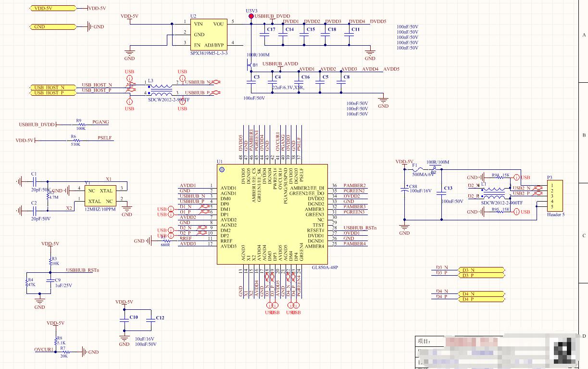
Task: Select the yellow D3_N port
Action: [x=481, y=270]
